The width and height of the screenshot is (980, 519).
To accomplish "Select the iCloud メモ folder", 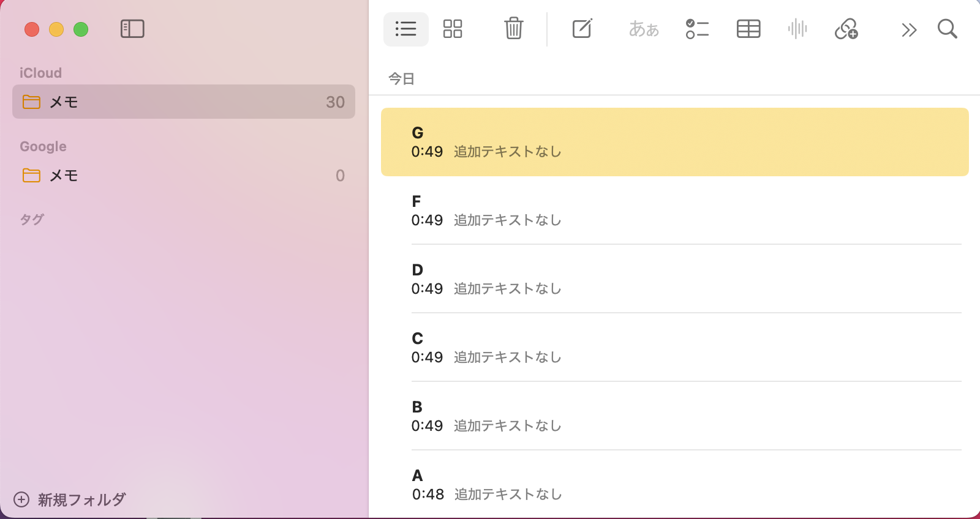I will [x=184, y=102].
